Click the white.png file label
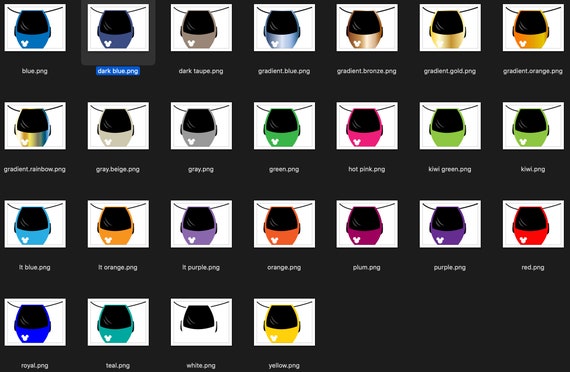Viewport: 570px width, 372px height. click(201, 365)
